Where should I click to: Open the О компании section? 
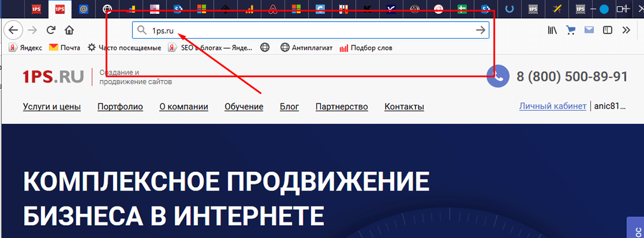point(184,107)
